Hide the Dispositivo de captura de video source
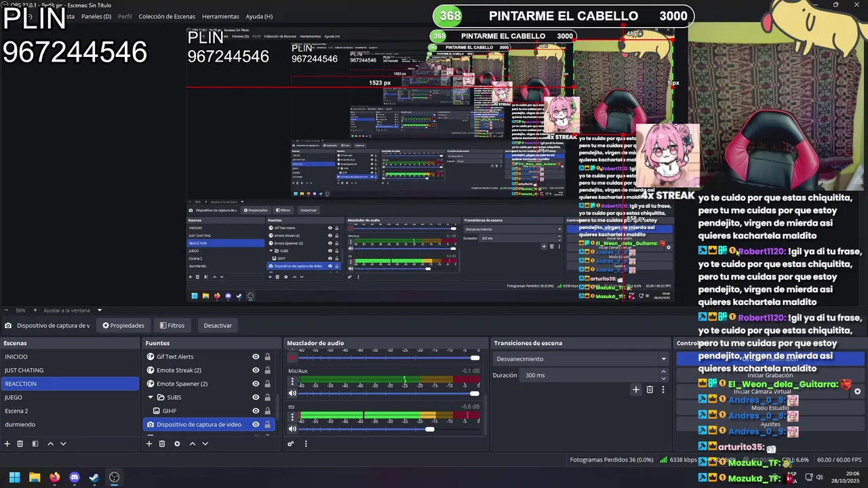Image resolution: width=868 pixels, height=488 pixels. point(256,424)
